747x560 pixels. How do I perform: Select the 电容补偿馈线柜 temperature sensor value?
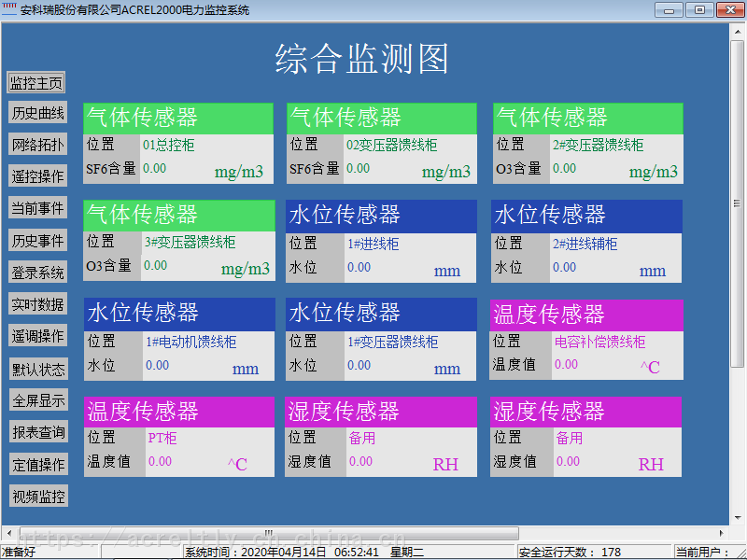point(566,364)
